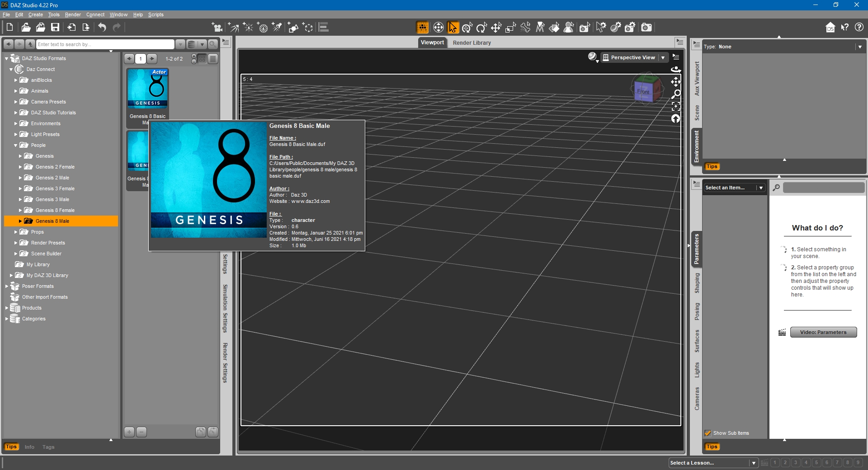Switch to the Render Library tab
868x470 pixels.
472,42
